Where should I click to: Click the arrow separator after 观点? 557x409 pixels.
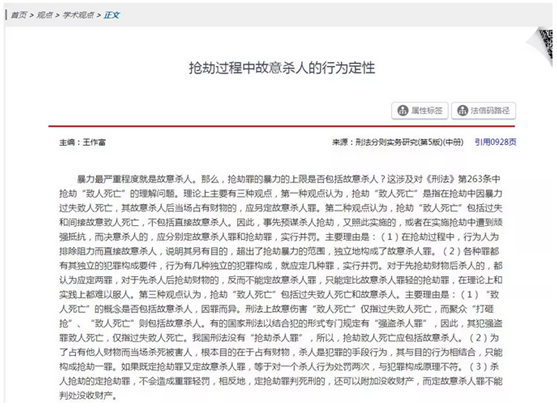[57, 15]
